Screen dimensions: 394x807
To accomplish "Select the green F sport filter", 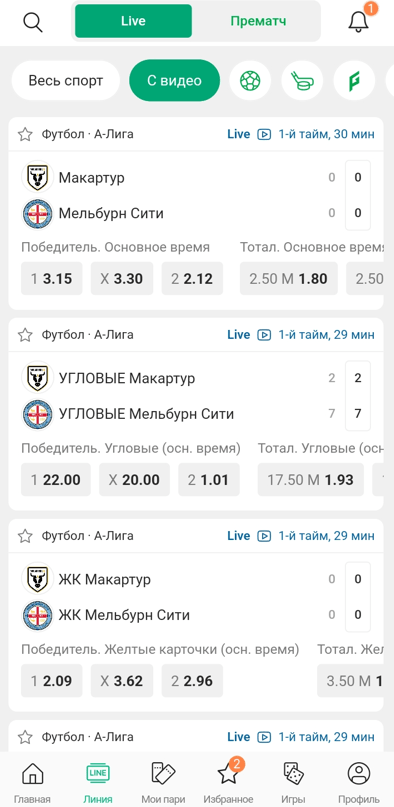I will (x=354, y=81).
